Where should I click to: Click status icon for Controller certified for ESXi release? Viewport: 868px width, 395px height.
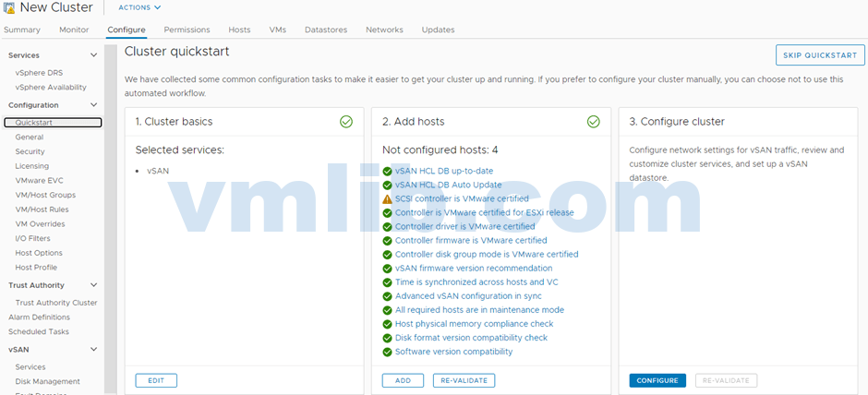coord(387,213)
